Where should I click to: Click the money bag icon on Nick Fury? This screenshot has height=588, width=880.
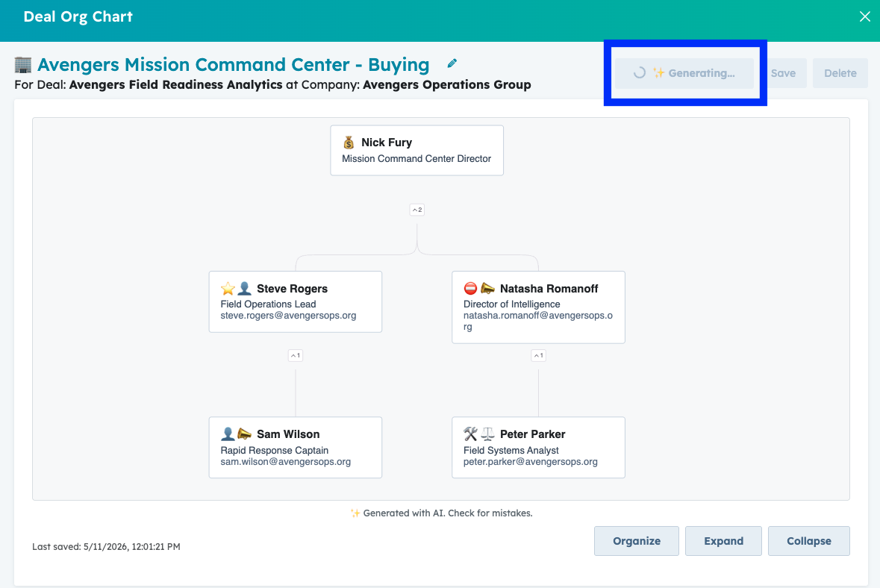click(349, 143)
